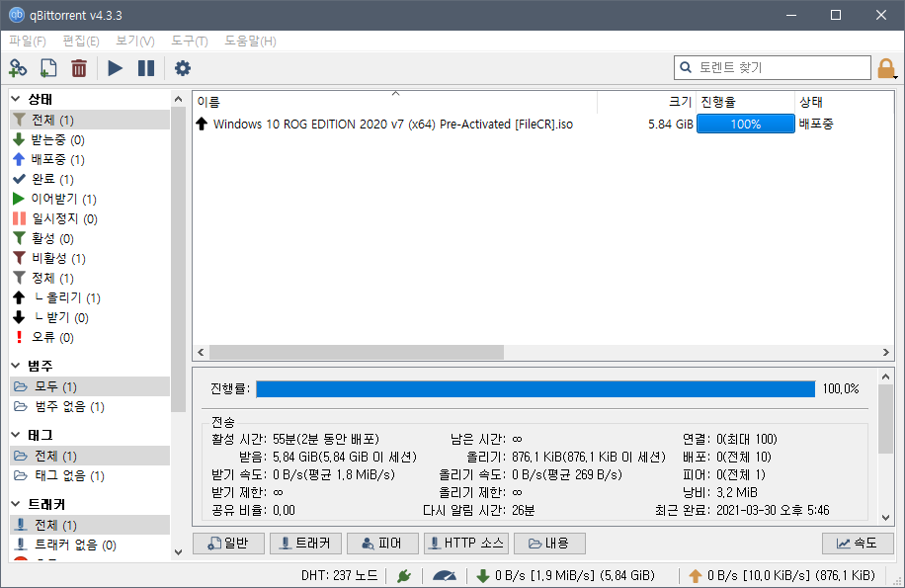Click the sidebar scrollbar up arrow
The width and height of the screenshot is (905, 588).
179,99
